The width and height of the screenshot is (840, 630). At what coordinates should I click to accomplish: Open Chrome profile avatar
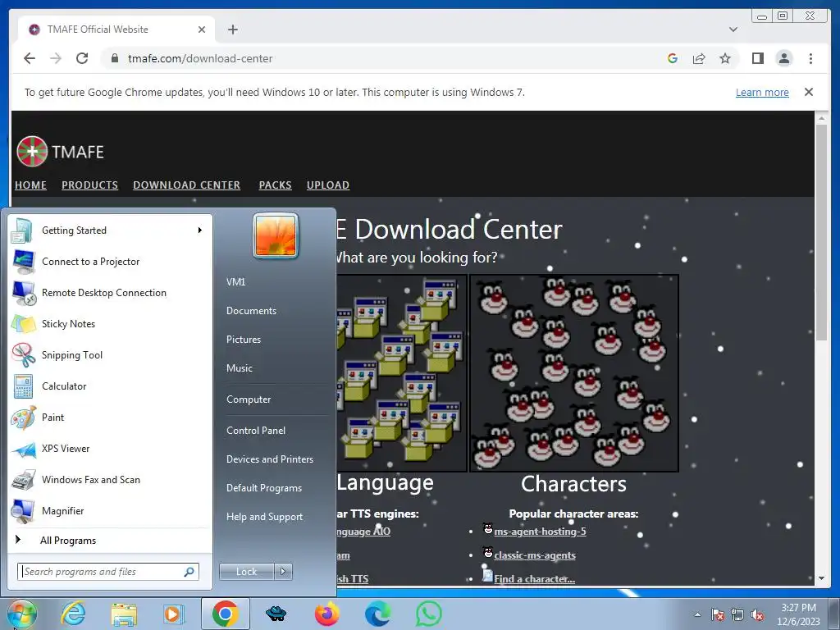click(x=783, y=58)
